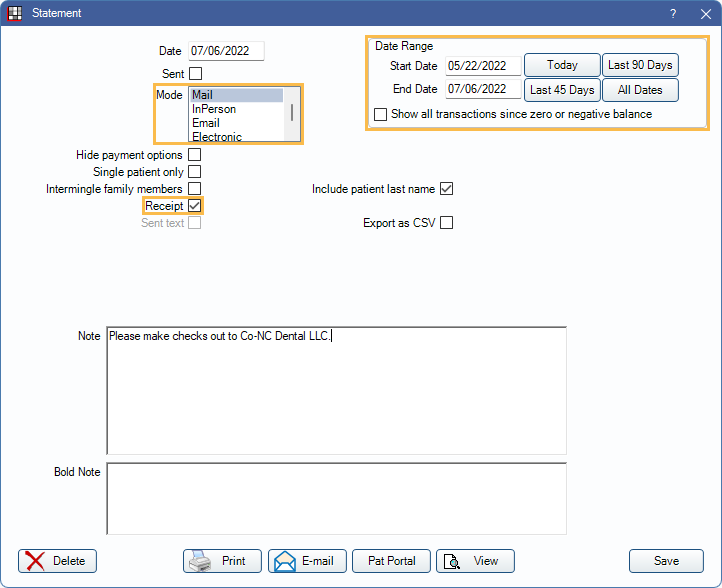Screen dimensions: 722x588
Task: Click the Print button with printer icon
Action: [222, 561]
